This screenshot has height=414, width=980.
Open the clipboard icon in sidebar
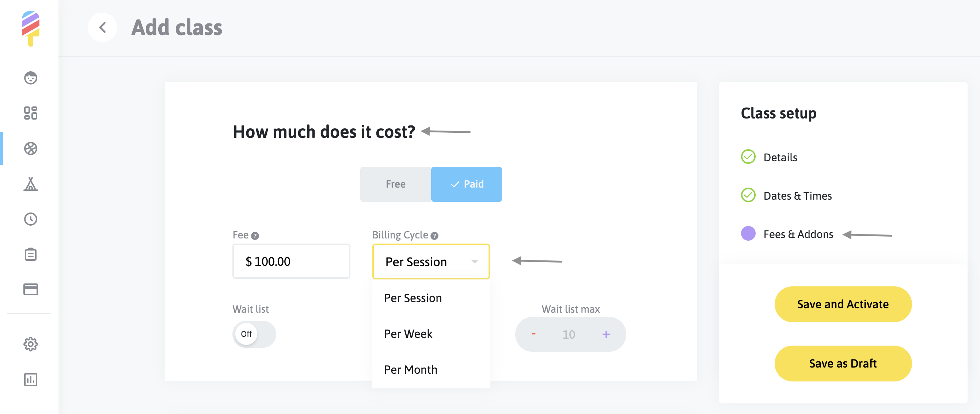30,254
